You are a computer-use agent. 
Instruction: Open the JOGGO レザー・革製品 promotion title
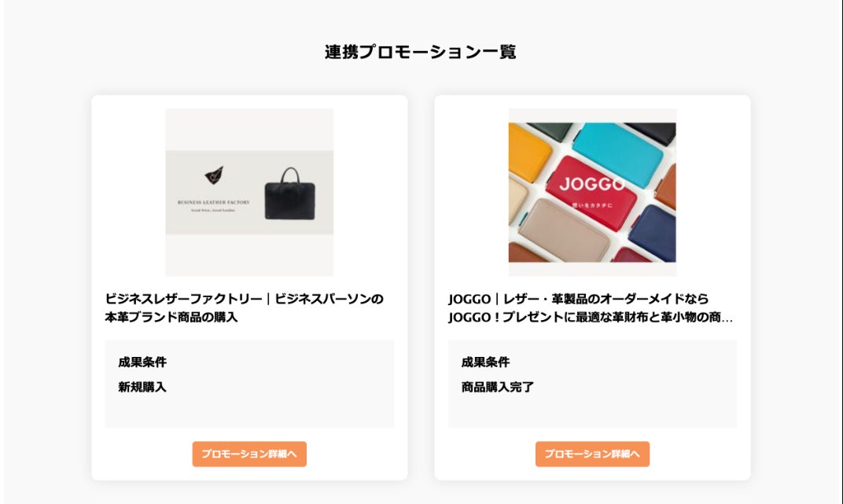tap(590, 307)
